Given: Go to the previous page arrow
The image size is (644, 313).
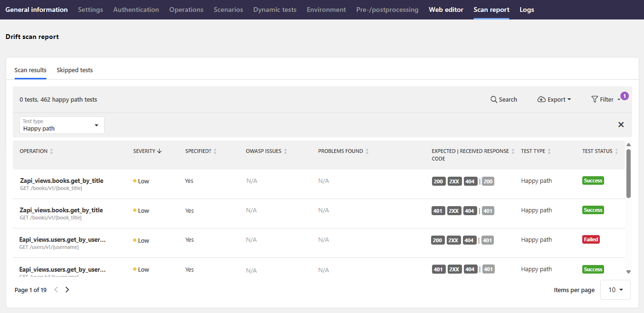Looking at the screenshot, I should coord(56,290).
